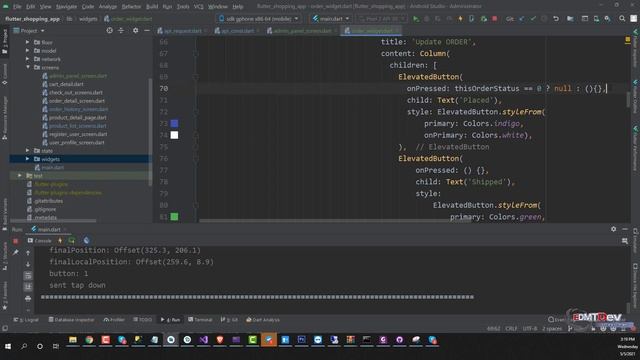Run the app with the green play button
The image size is (640, 360).
click(x=416, y=19)
